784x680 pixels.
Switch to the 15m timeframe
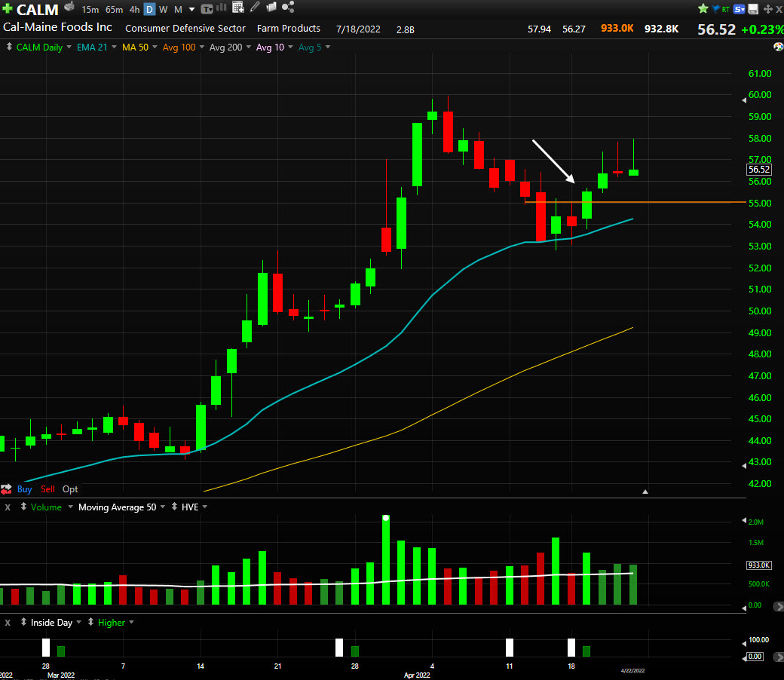(90, 10)
